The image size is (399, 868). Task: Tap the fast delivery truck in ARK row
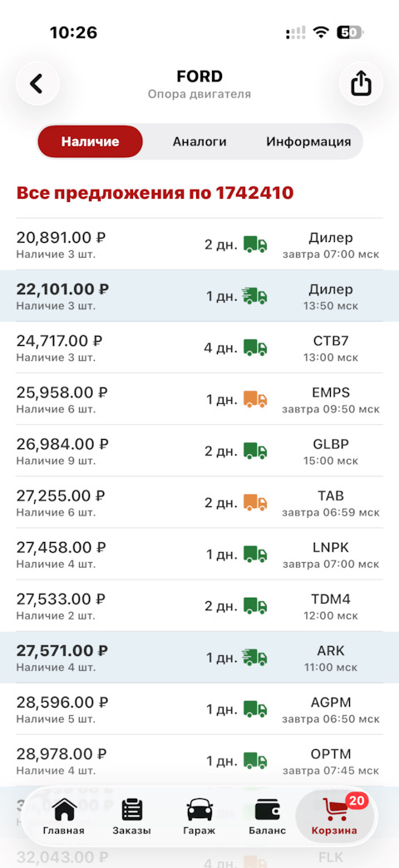(x=254, y=658)
